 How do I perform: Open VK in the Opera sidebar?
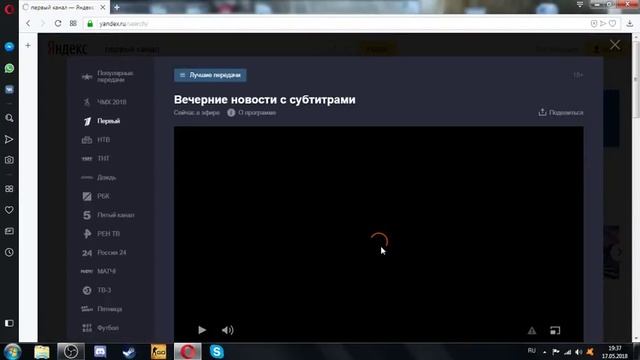point(9,89)
